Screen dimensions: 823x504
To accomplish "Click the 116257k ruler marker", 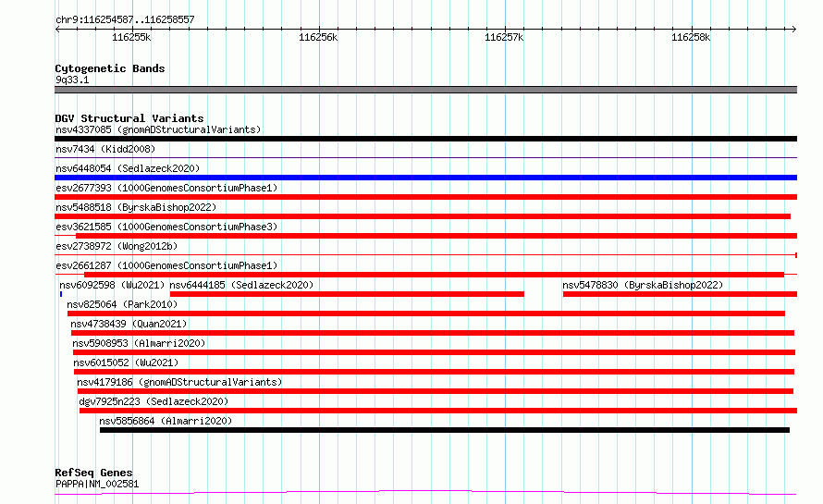I will point(504,37).
